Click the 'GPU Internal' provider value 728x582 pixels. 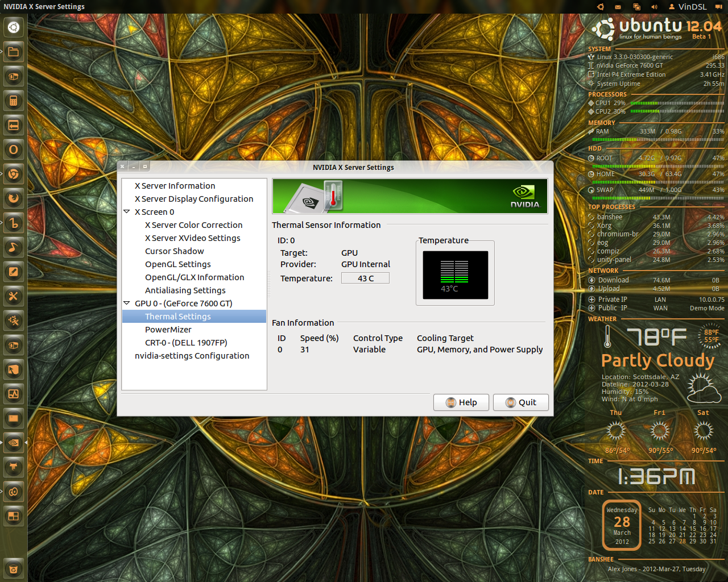(x=365, y=264)
